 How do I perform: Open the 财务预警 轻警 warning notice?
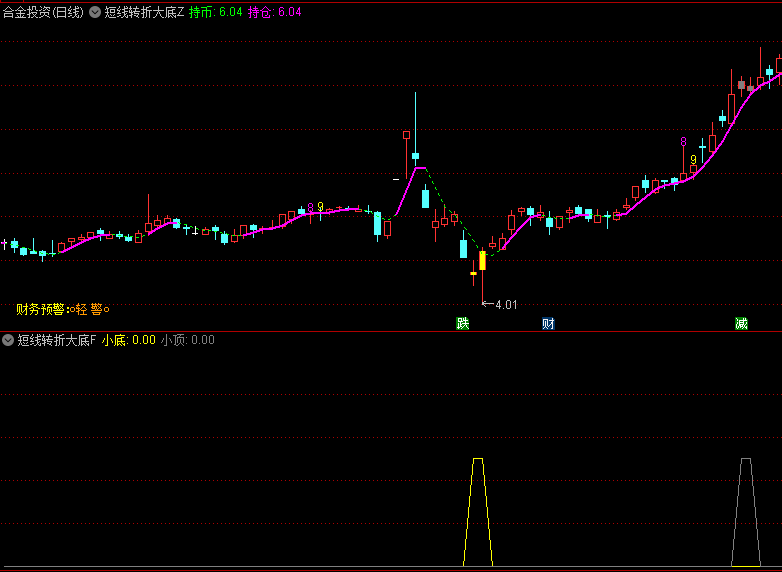point(62,310)
